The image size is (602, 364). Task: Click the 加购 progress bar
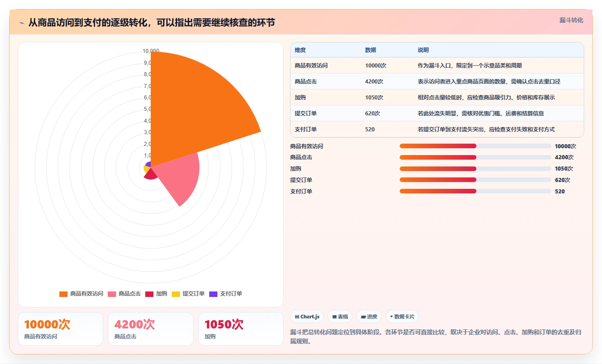(x=475, y=169)
